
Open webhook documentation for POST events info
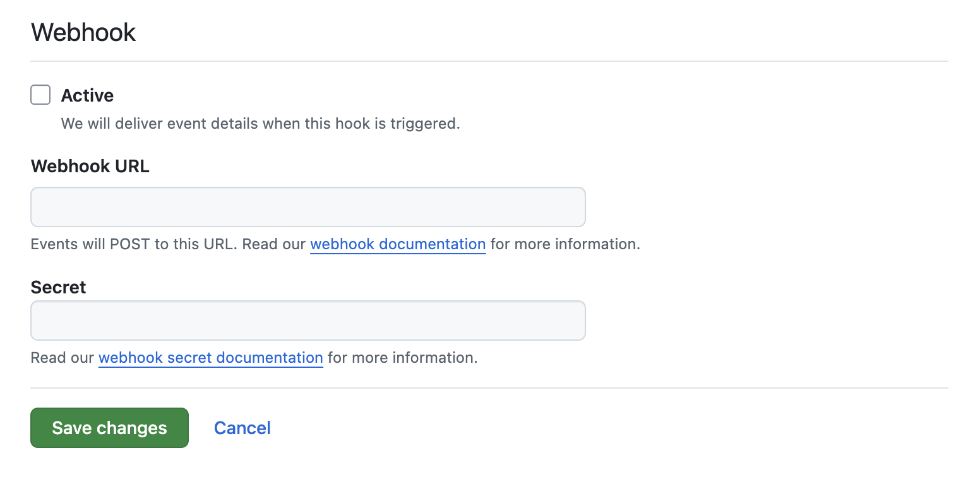(x=397, y=244)
